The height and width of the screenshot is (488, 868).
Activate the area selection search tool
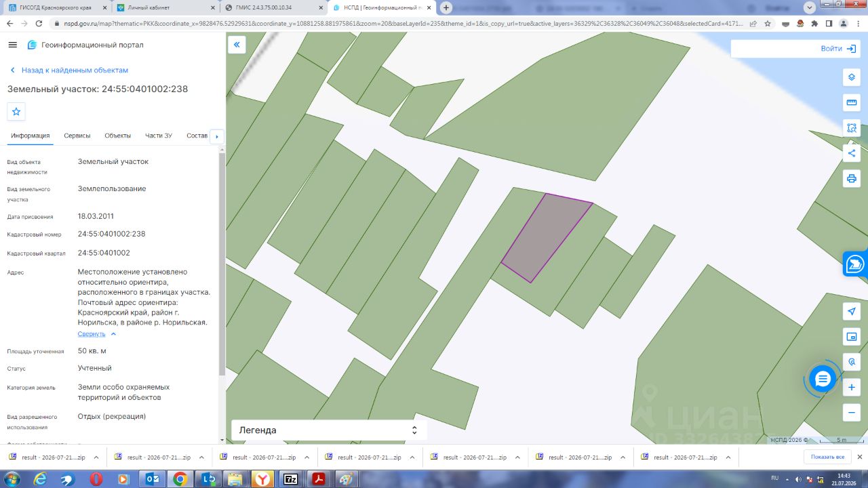click(x=852, y=127)
